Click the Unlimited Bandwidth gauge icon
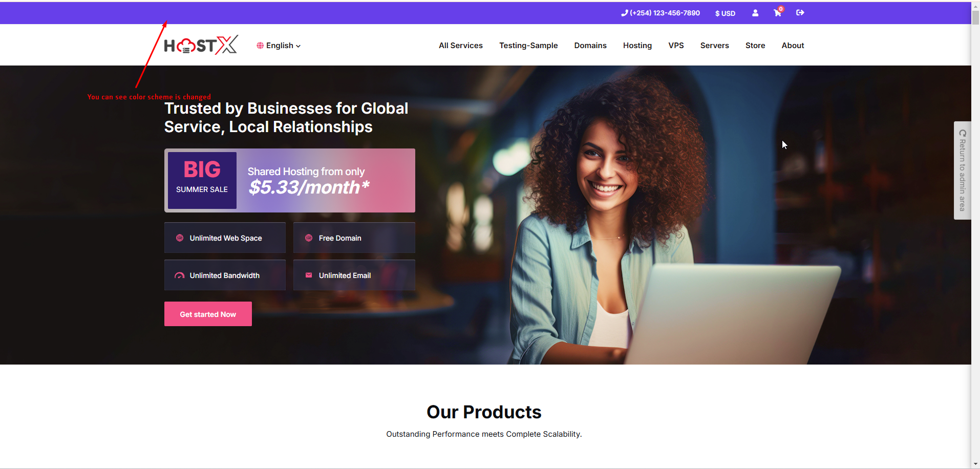The width and height of the screenshot is (980, 469). tap(179, 275)
